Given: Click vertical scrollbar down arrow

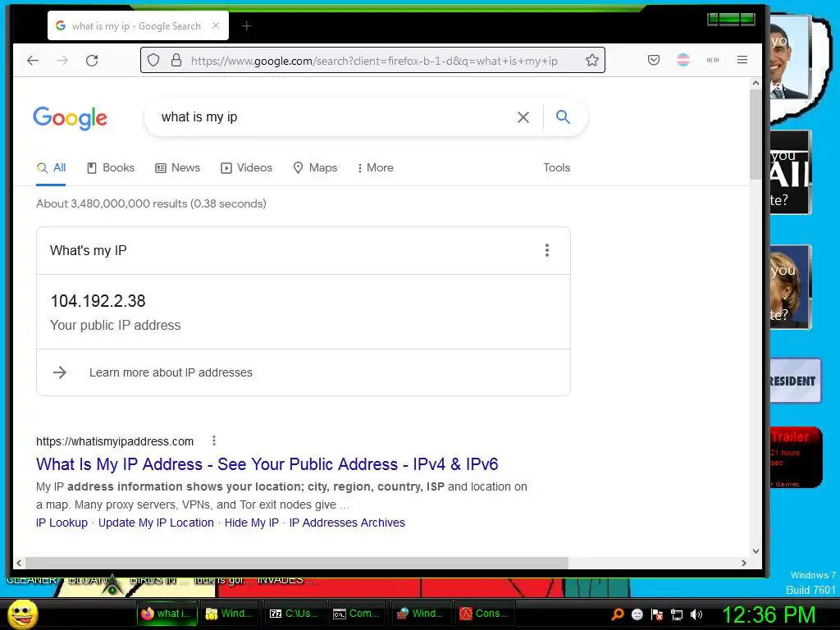Looking at the screenshot, I should 756,550.
